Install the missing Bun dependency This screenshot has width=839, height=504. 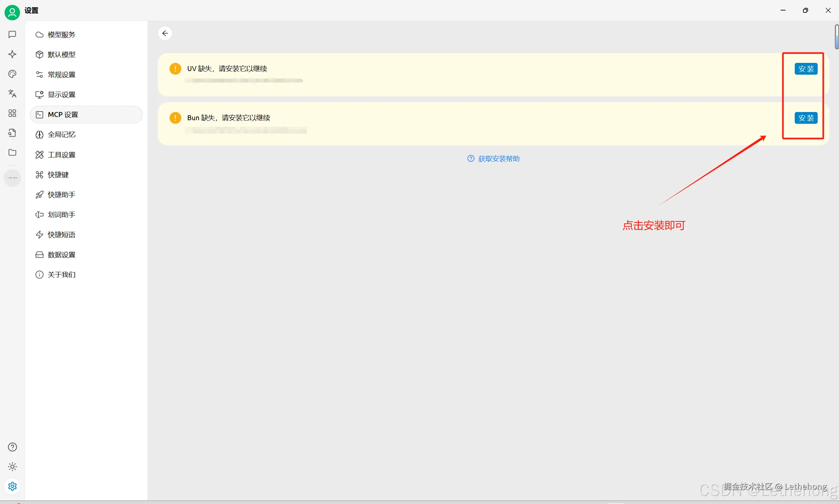[806, 118]
